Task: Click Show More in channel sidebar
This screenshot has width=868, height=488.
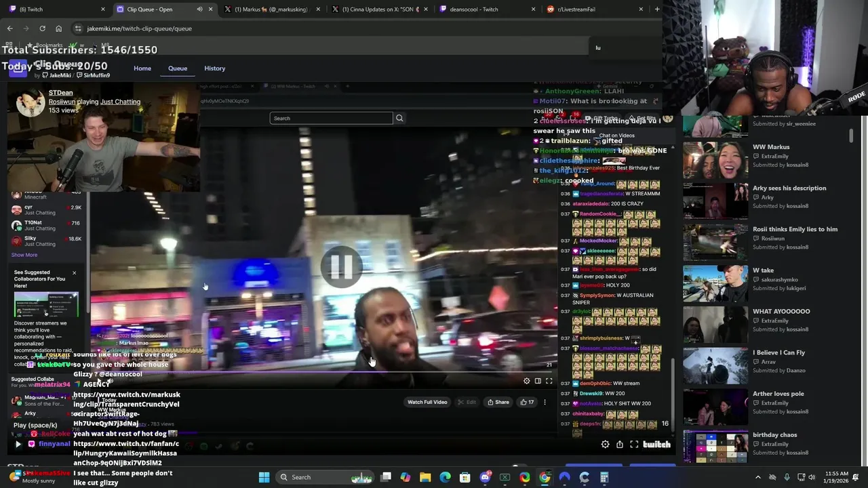Action: click(x=24, y=255)
